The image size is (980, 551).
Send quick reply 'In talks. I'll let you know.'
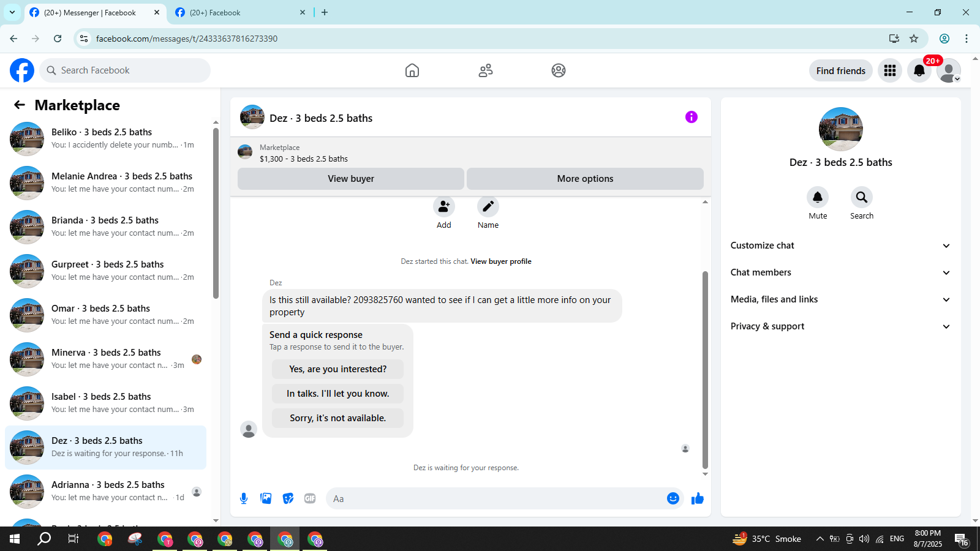pos(337,394)
